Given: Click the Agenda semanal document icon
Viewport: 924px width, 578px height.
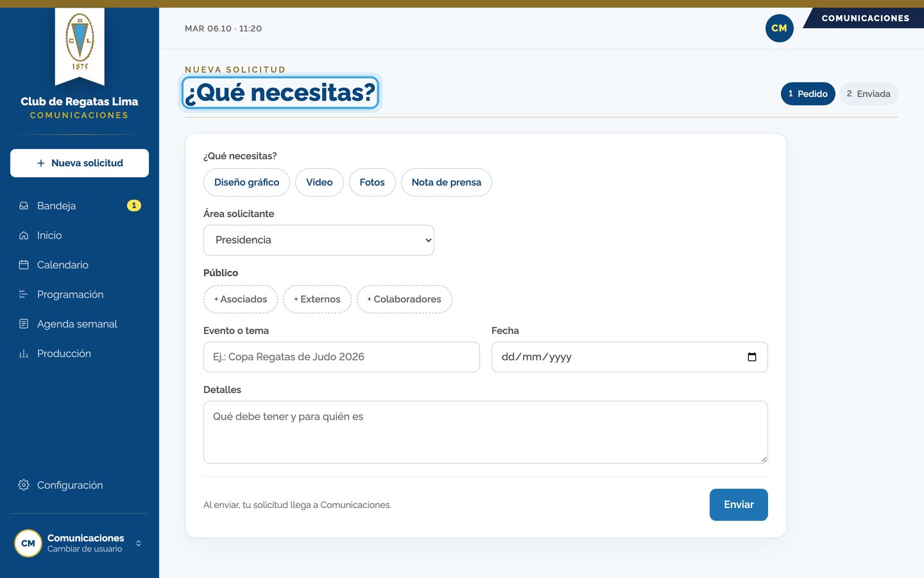Looking at the screenshot, I should tap(24, 324).
